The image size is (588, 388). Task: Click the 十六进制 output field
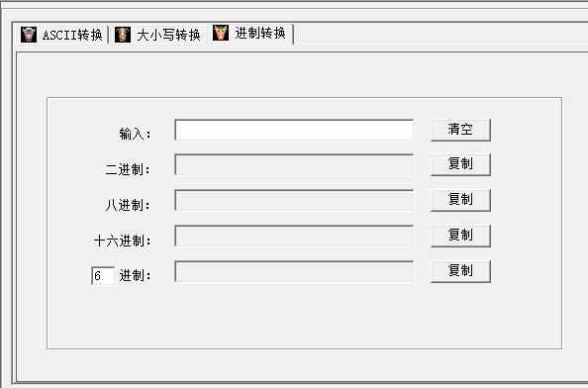point(294,236)
